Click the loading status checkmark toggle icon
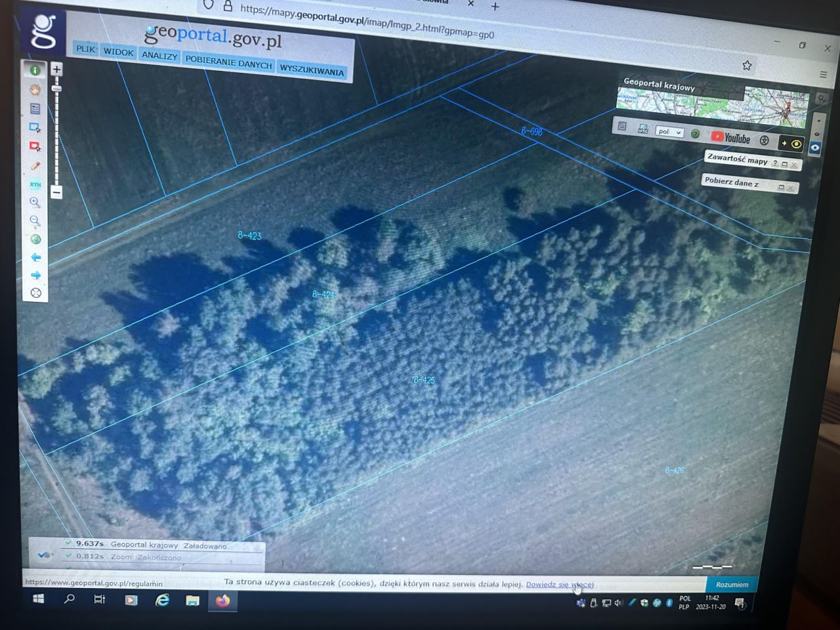The width and height of the screenshot is (840, 630). point(43,556)
